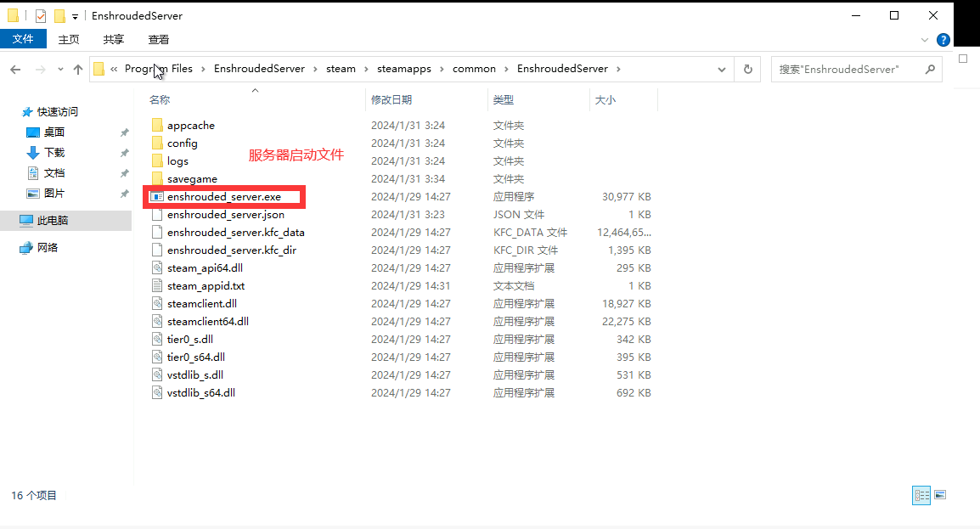Select enshrouded_server.json file

(226, 215)
